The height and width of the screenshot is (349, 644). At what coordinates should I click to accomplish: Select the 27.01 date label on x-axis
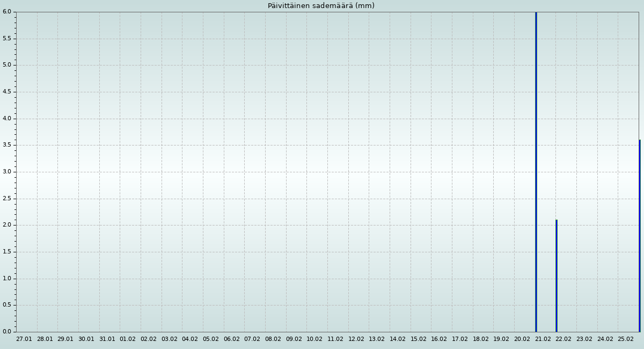tap(24, 339)
